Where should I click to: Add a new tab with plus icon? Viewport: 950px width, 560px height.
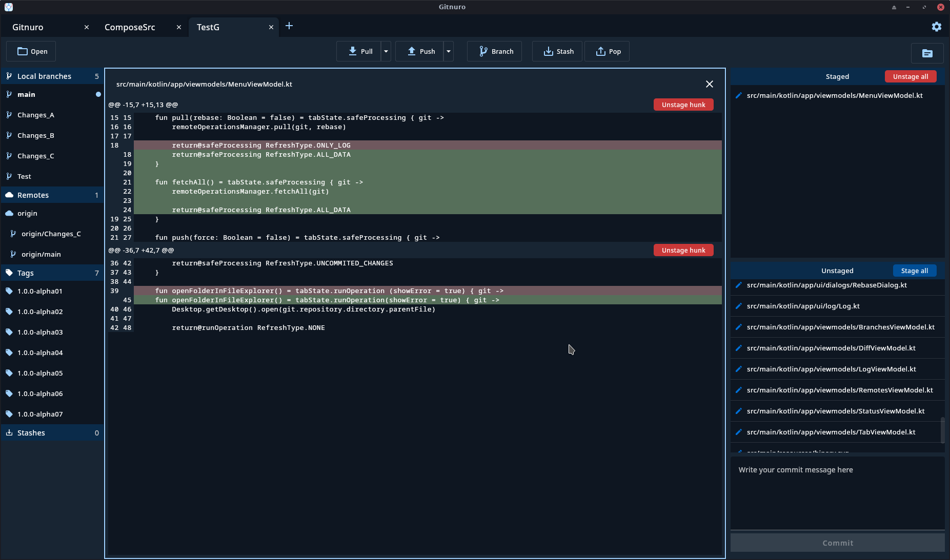289,26
